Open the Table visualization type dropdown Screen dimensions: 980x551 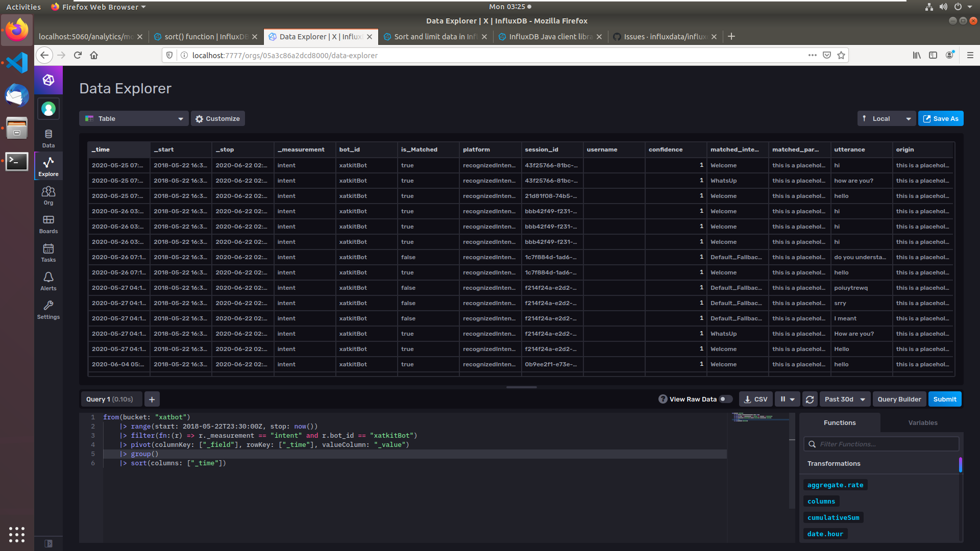(134, 118)
